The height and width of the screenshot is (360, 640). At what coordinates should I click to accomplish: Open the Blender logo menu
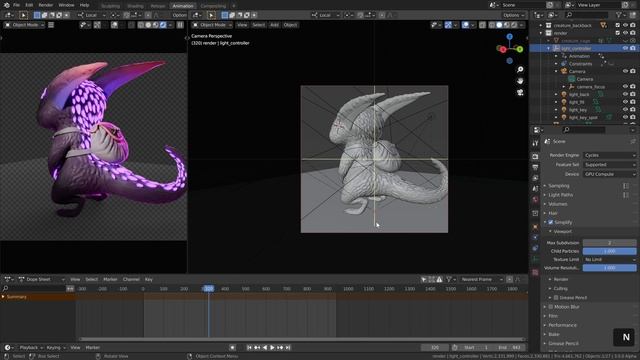(6, 5)
